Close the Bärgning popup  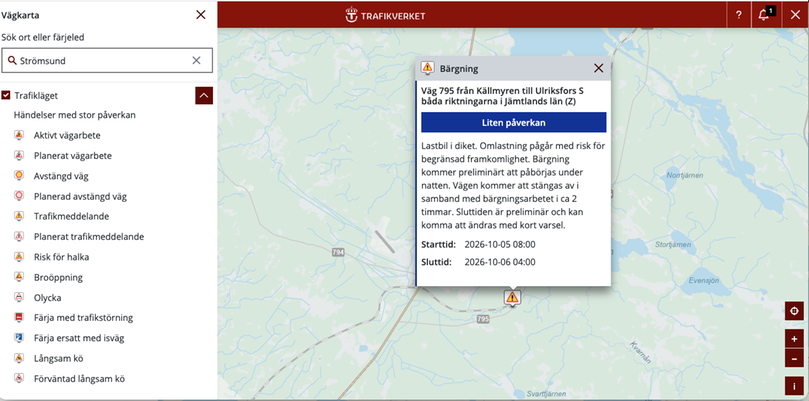598,68
